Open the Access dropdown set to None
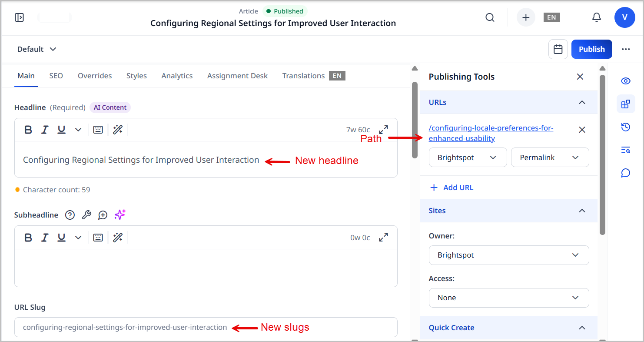The width and height of the screenshot is (644, 342). coord(508,298)
